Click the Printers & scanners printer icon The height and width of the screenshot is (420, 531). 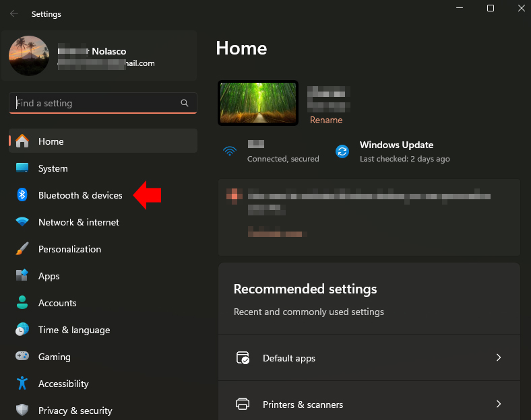[243, 404]
